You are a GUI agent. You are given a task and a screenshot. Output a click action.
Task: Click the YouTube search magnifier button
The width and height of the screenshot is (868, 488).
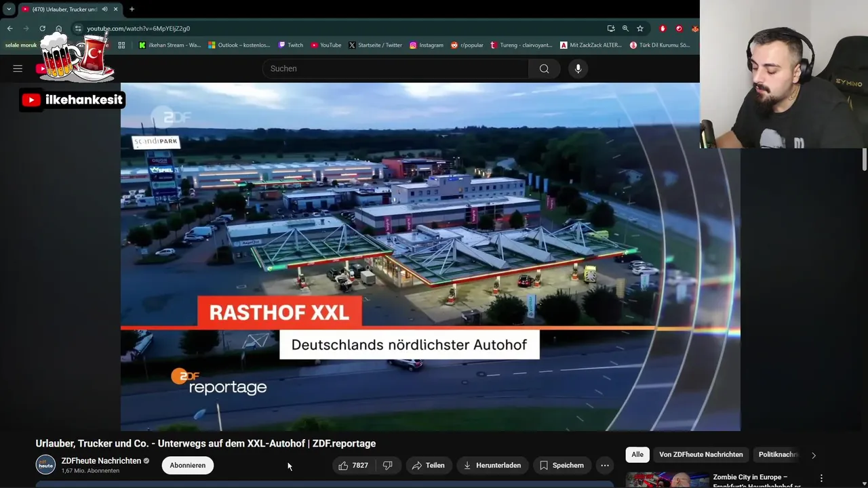544,68
